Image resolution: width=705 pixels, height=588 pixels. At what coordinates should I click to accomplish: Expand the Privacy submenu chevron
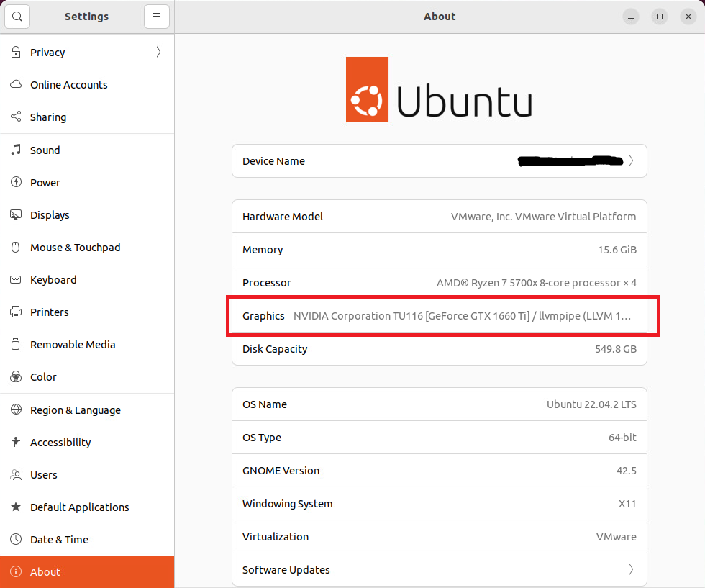158,53
